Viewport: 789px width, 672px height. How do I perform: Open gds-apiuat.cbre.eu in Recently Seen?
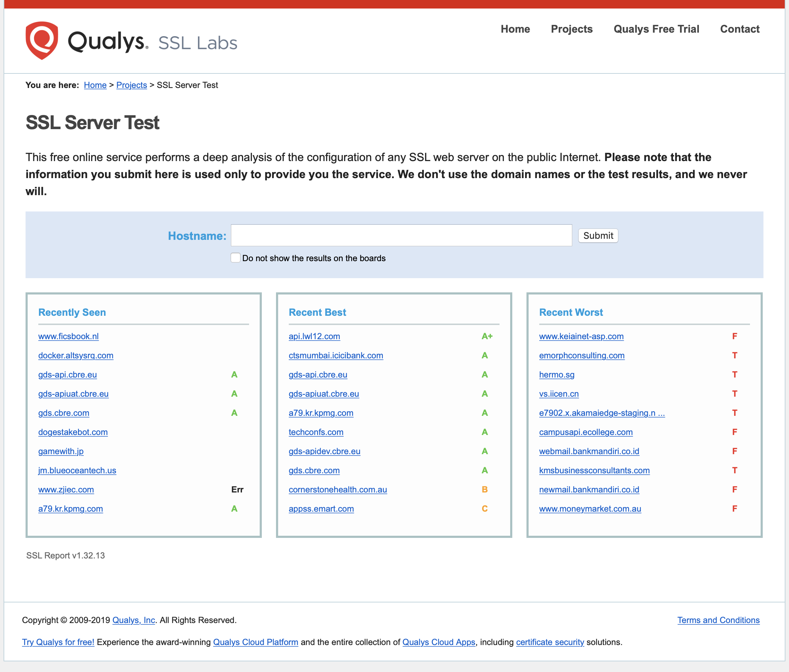coord(73,394)
